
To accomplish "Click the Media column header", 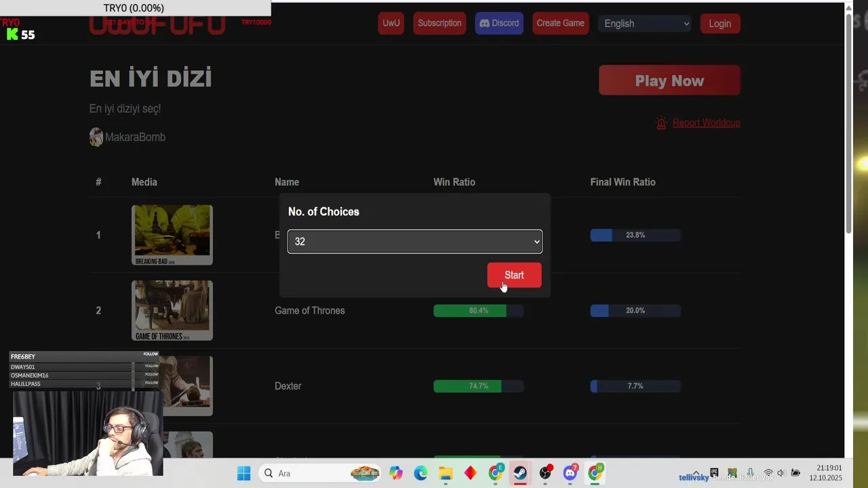I will click(x=144, y=182).
